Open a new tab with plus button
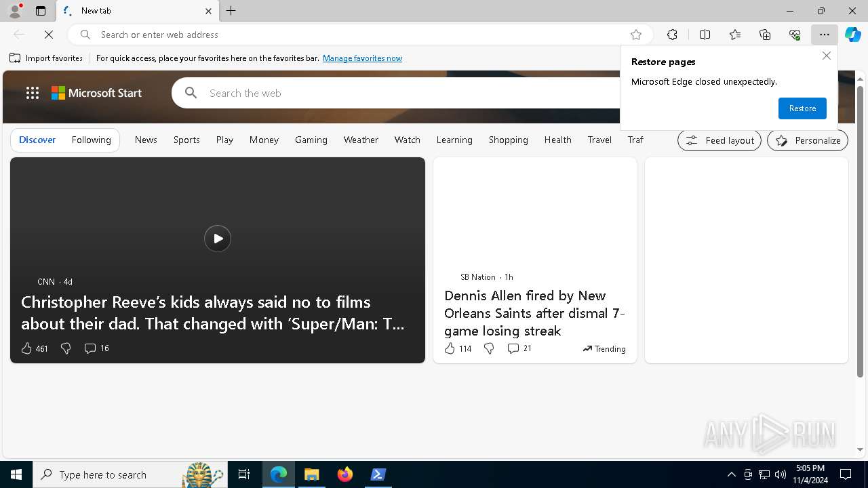Viewport: 868px width, 488px height. pyautogui.click(x=231, y=11)
